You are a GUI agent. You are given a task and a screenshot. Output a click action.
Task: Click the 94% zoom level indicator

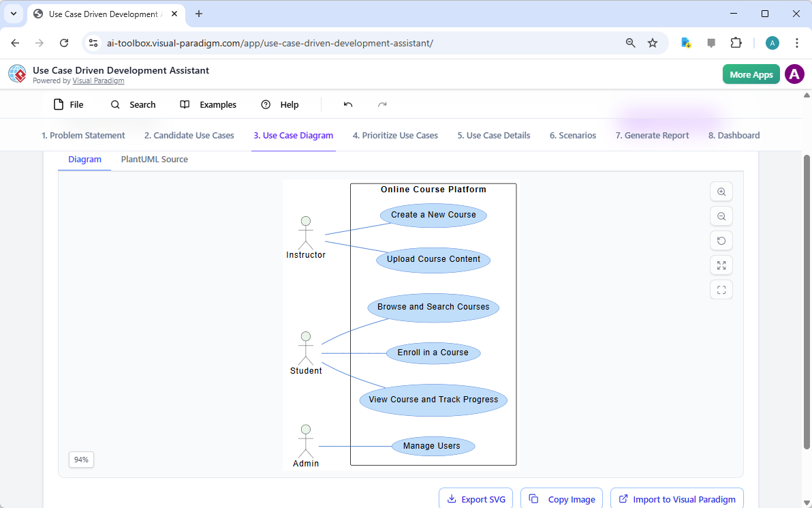[x=80, y=459]
